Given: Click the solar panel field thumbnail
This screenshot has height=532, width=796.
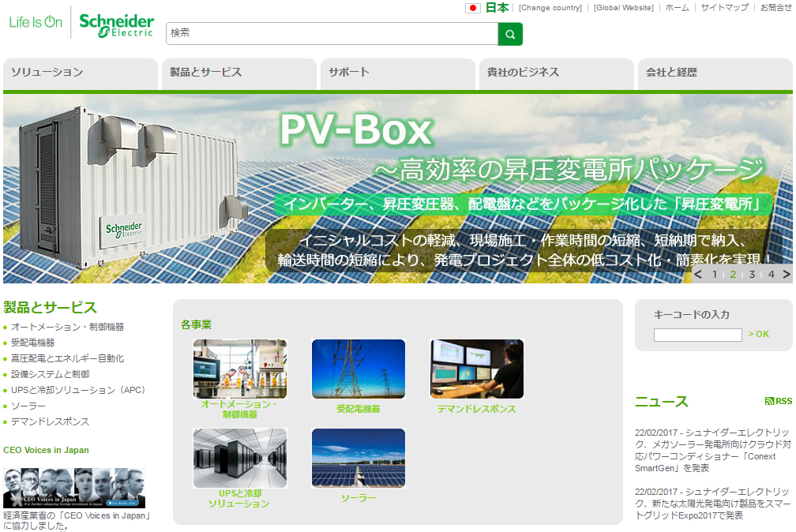Looking at the screenshot, I should click(x=359, y=458).
